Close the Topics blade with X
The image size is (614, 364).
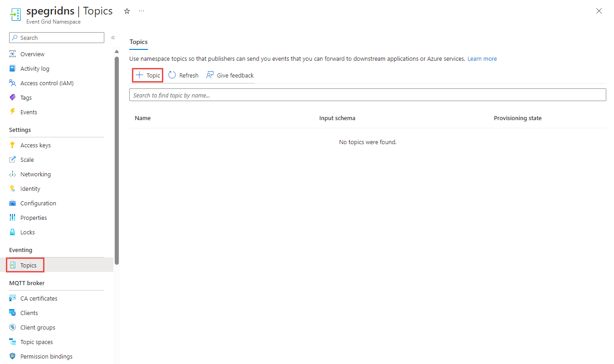(599, 11)
